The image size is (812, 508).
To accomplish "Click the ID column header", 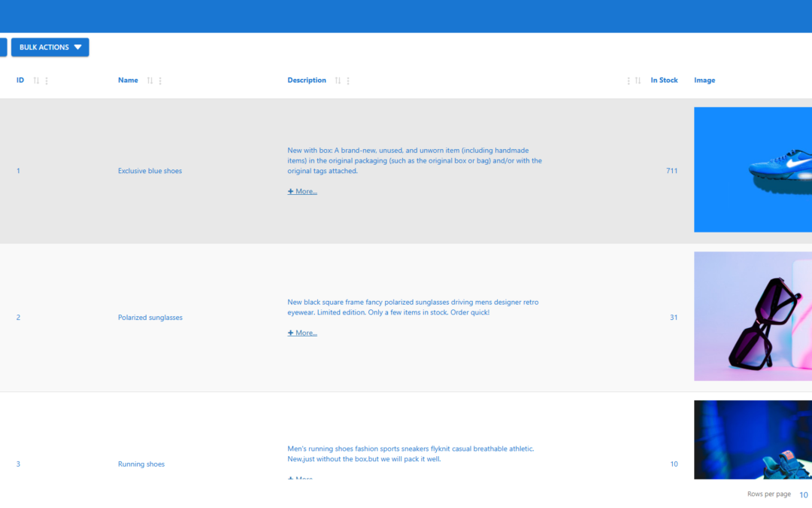I will click(x=20, y=81).
